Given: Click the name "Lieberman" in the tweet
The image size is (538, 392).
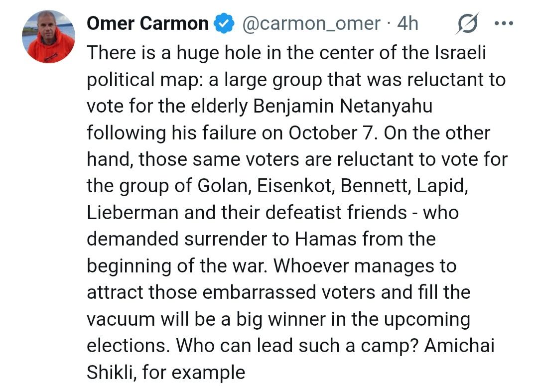Looking at the screenshot, I should coord(133,213).
